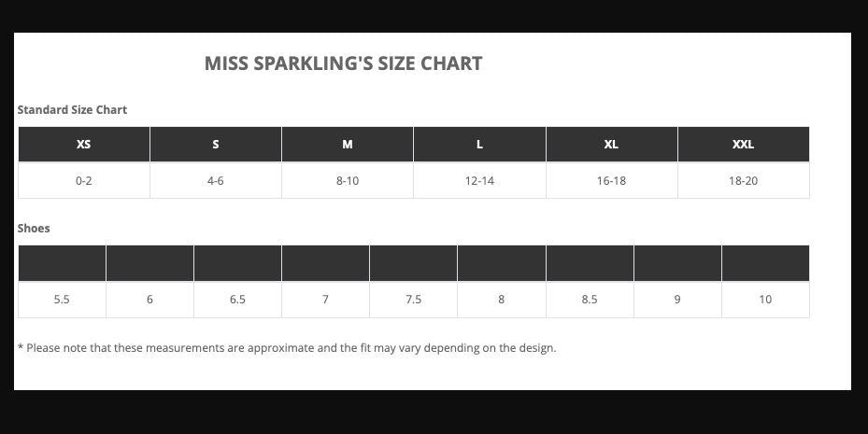Select the L size header cell
Image resolution: width=868 pixels, height=434 pixels.
click(479, 145)
